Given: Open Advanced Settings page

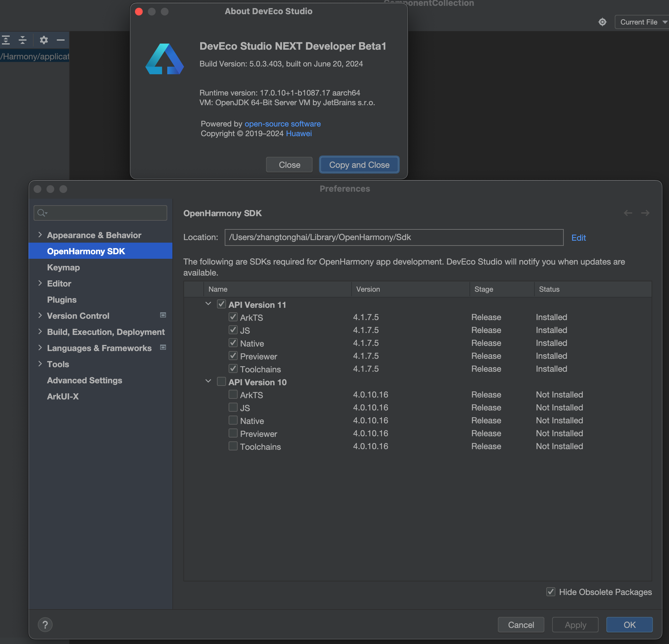Looking at the screenshot, I should pos(85,380).
